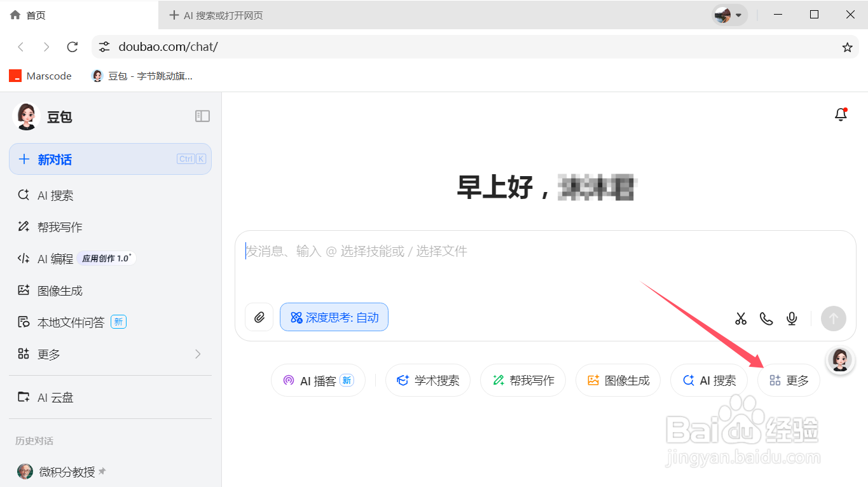
Task: Click the microphone voice input icon
Action: [x=792, y=319]
